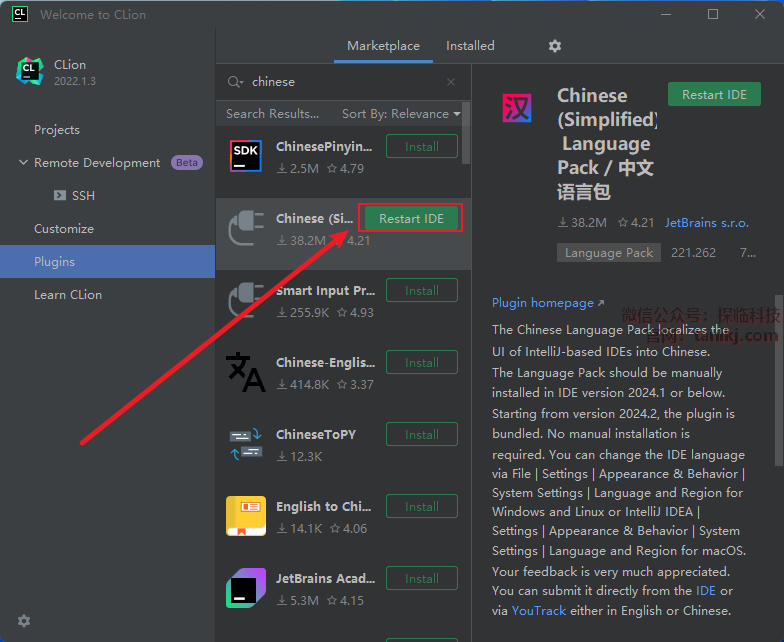
Task: Click Restart IDE in plugin list
Action: (x=411, y=218)
